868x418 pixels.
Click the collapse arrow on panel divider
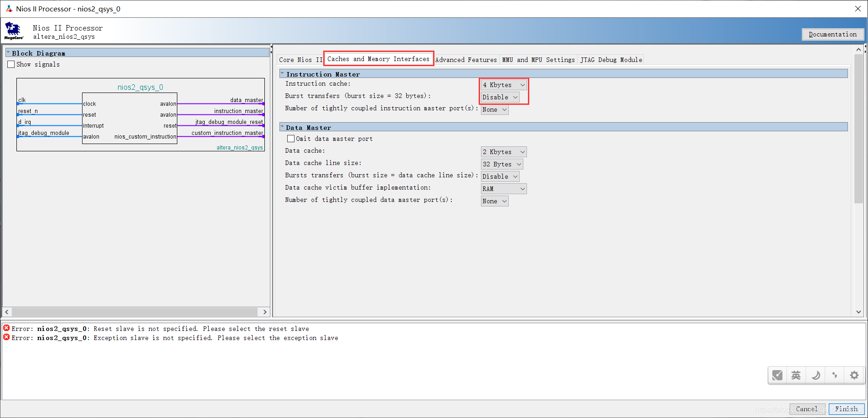271,46
